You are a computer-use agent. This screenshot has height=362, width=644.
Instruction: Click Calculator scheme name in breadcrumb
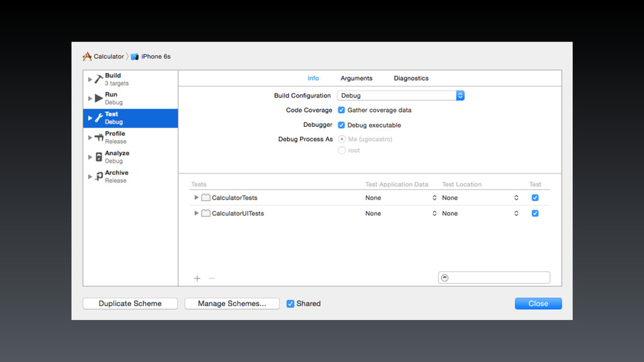point(108,57)
